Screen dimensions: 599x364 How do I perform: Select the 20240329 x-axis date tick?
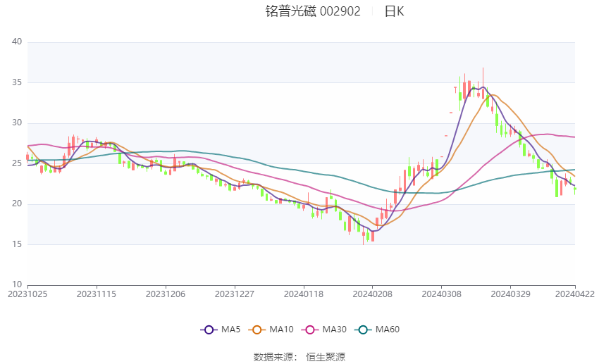click(510, 294)
